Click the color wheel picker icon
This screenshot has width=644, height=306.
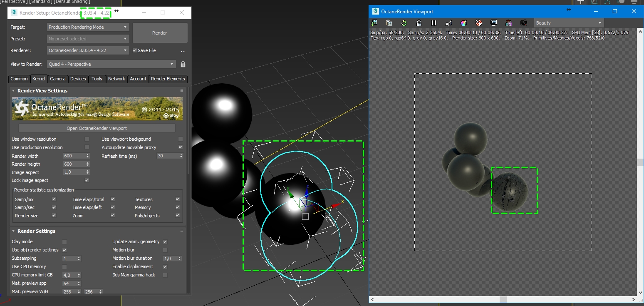464,23
